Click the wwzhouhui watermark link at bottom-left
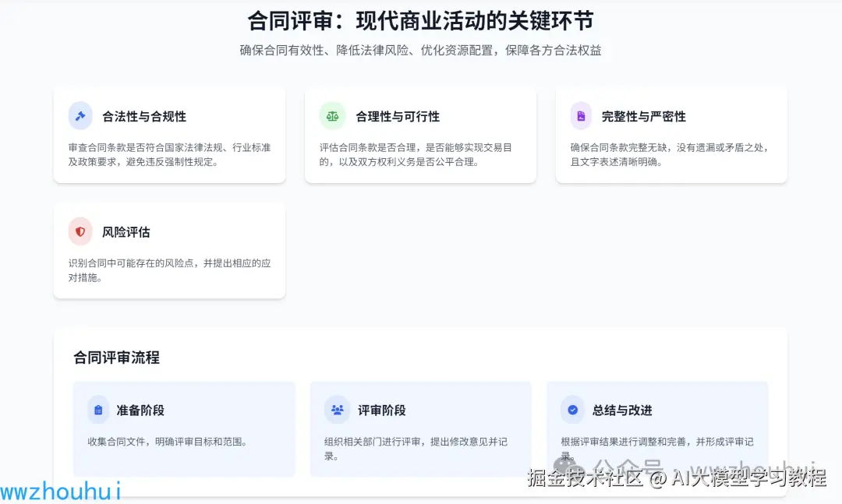The width and height of the screenshot is (842, 504). pos(61,491)
